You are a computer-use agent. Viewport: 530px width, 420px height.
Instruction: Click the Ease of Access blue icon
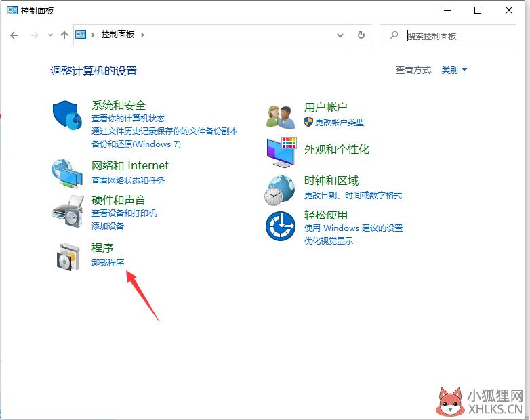280,226
